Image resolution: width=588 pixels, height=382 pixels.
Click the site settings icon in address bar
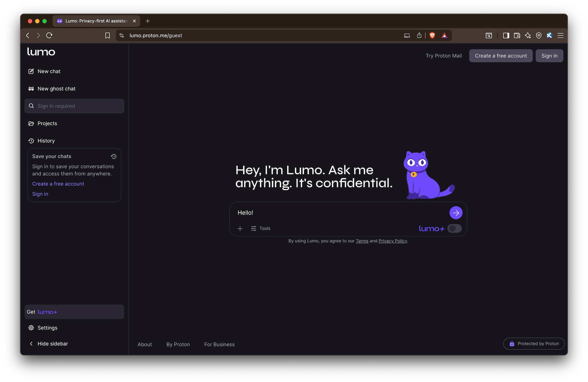122,36
